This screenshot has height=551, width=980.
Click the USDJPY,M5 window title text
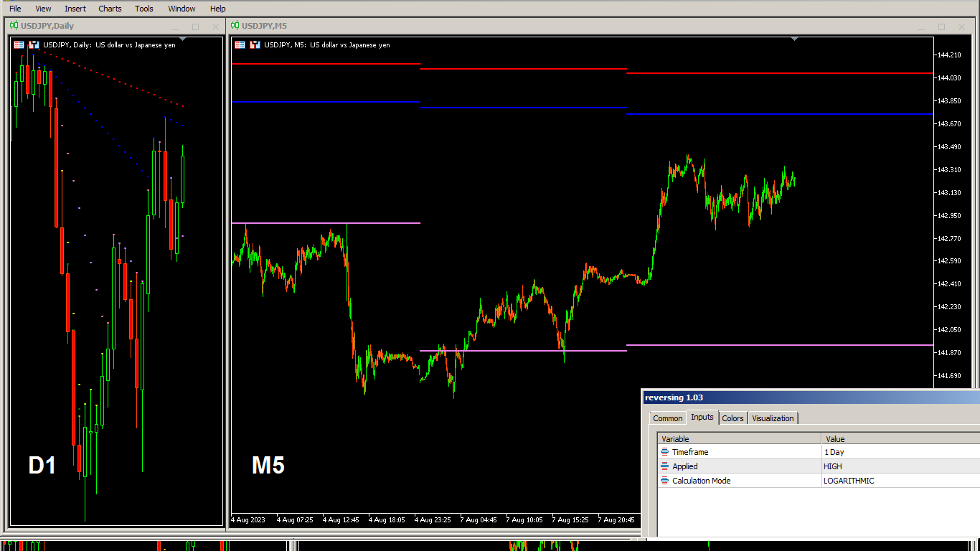264,27
